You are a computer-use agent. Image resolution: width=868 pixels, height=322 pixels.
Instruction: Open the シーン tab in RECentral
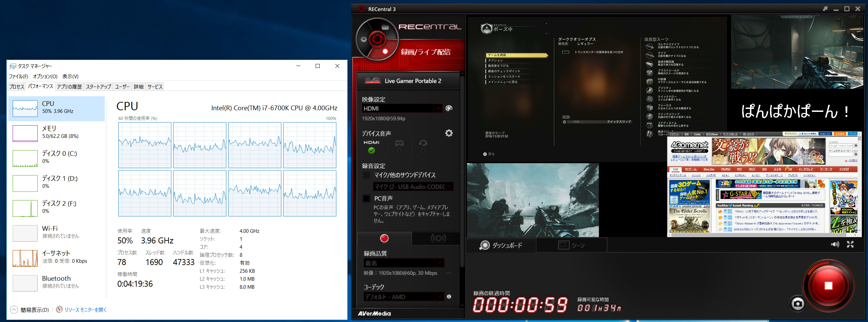[x=572, y=245]
